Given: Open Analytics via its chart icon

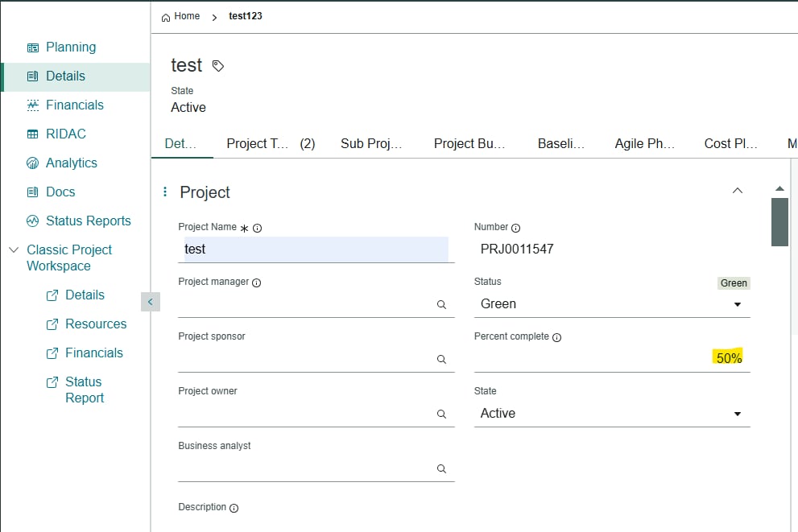Looking at the screenshot, I should (33, 163).
